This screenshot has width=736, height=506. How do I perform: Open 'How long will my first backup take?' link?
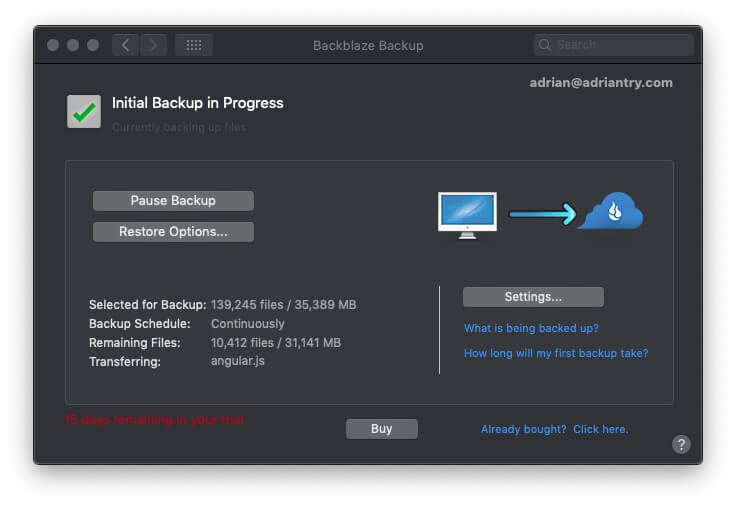(x=556, y=353)
